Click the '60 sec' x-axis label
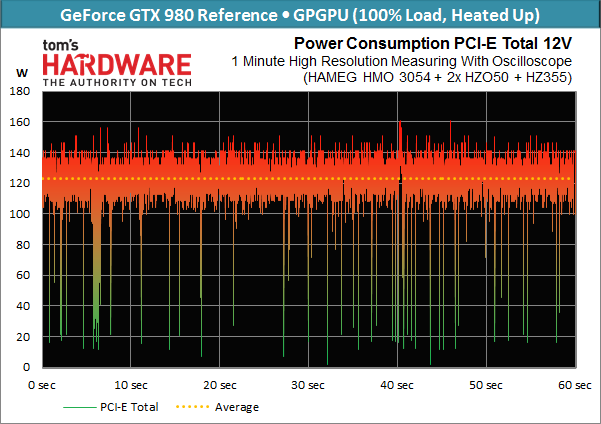 (575, 385)
